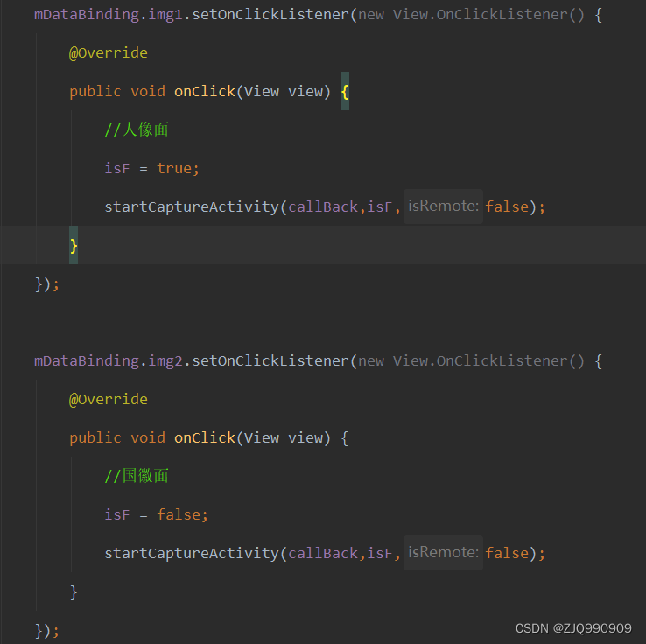Click folded 'new View.OnClickListener()' on img2 line
Image resolution: width=646 pixels, height=644 pixels.
[x=471, y=361]
